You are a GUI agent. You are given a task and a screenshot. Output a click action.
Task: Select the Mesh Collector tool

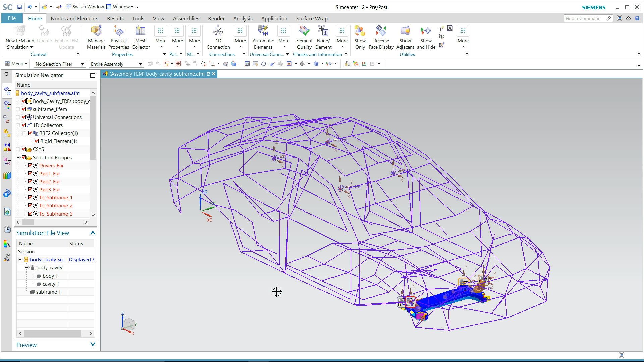[x=141, y=37]
